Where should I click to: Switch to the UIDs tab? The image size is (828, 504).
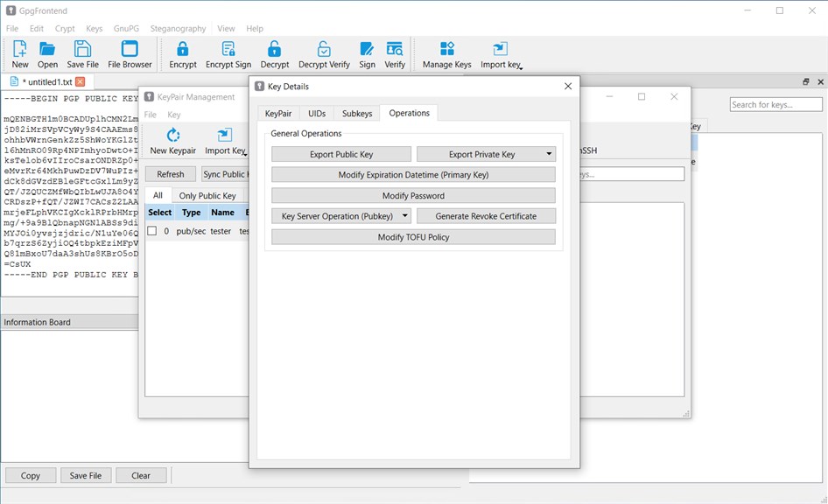pos(317,114)
